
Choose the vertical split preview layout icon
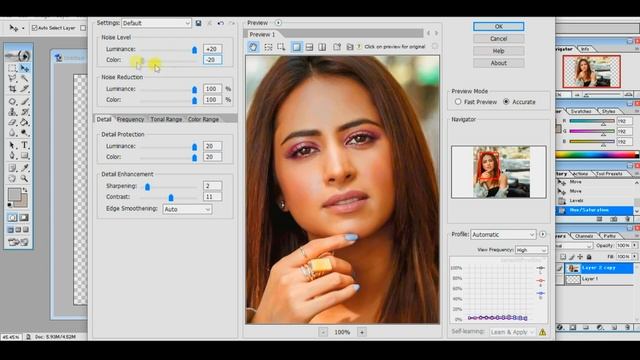pos(322,47)
